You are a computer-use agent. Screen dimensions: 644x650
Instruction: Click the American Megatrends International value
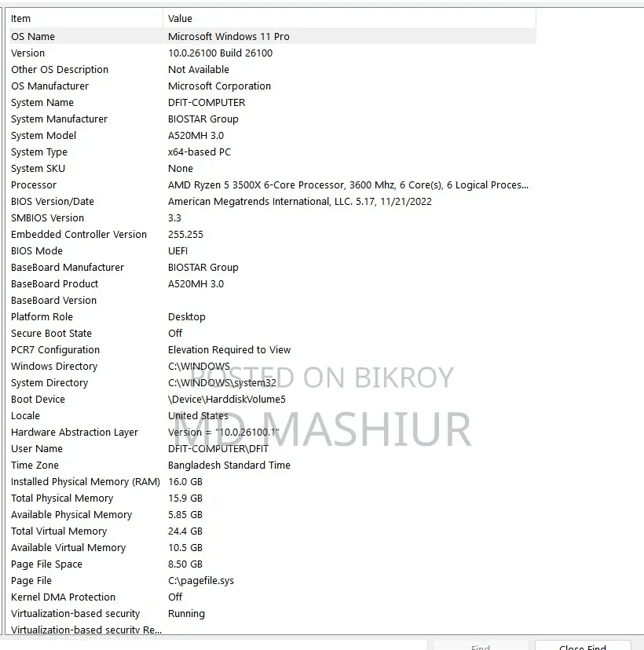tap(300, 202)
